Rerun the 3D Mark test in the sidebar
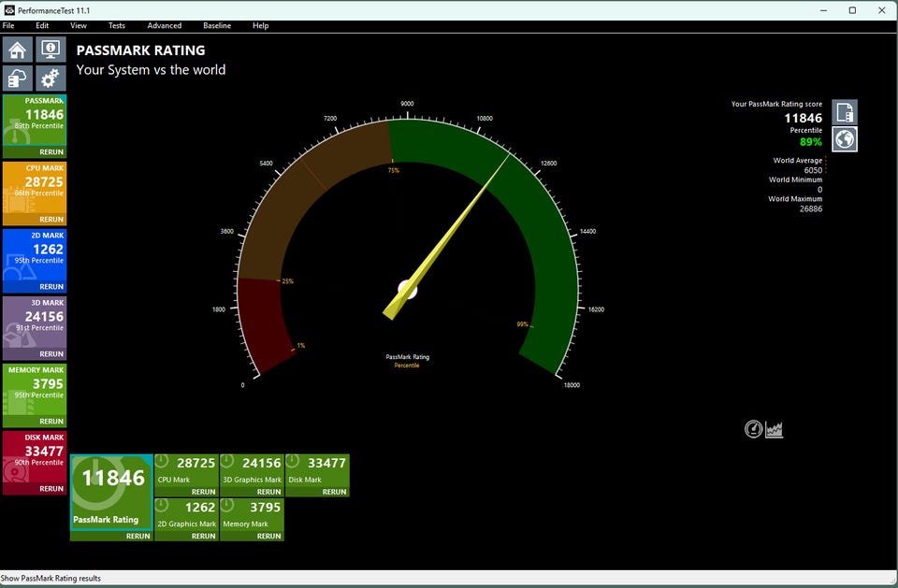 coord(51,354)
